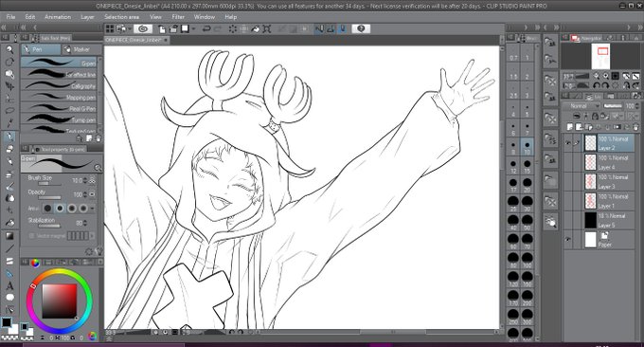644x347 pixels.
Task: Click zoom in icon in Navigator
Action: [x=606, y=76]
